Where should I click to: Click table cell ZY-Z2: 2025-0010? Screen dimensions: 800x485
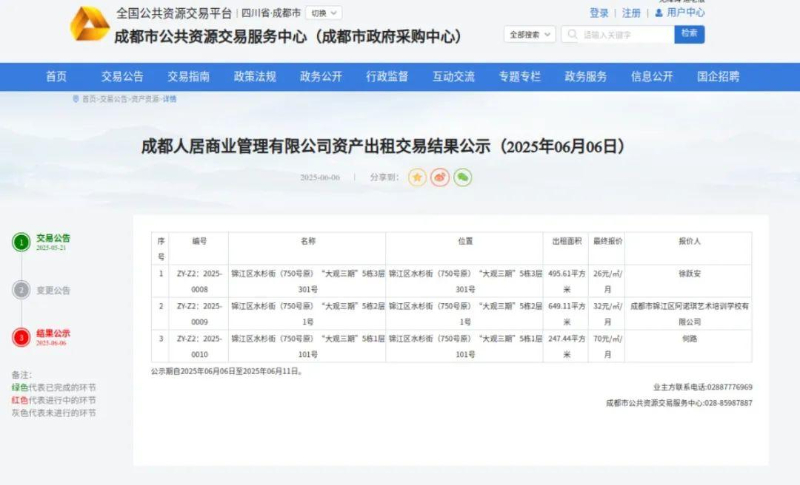[199, 346]
